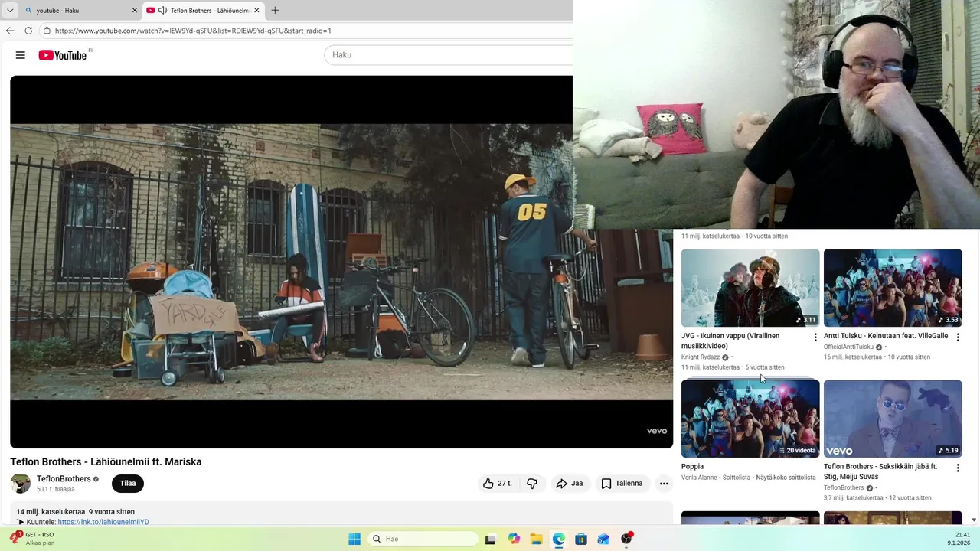Open Antti Tuisku - Keinutaan thumbnail

[x=893, y=289]
